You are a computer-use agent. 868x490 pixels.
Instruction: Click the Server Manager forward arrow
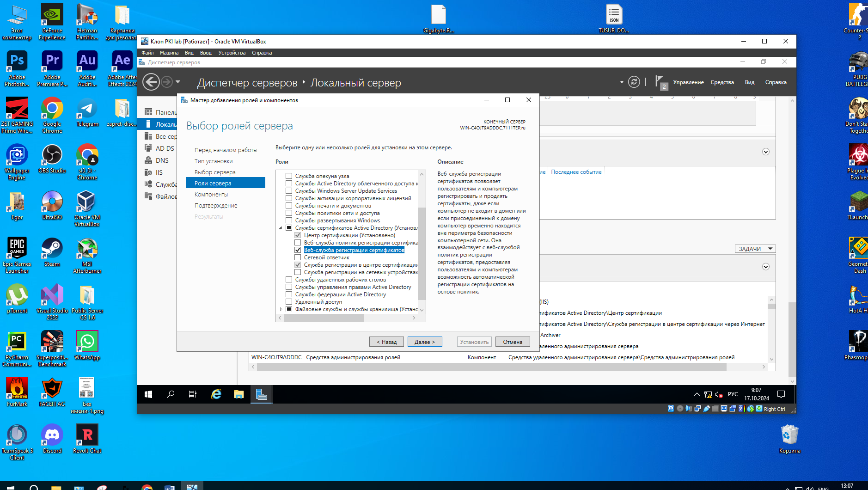(167, 82)
